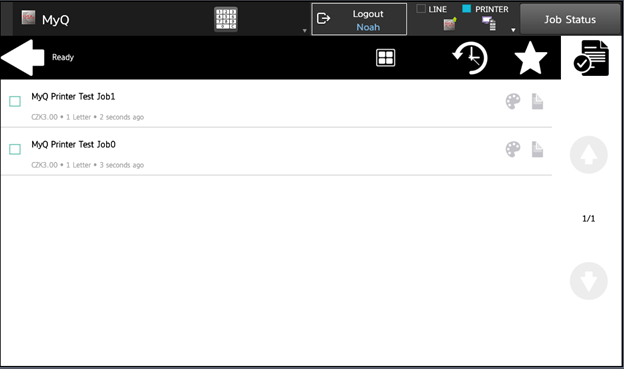
Task: Click the MyQ Printer Test Job1 title
Action: [73, 97]
